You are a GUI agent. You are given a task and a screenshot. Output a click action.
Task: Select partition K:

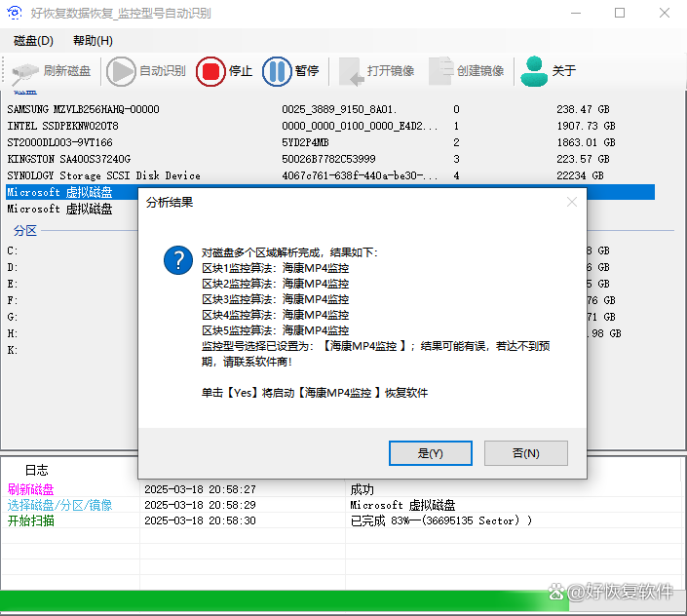point(13,350)
